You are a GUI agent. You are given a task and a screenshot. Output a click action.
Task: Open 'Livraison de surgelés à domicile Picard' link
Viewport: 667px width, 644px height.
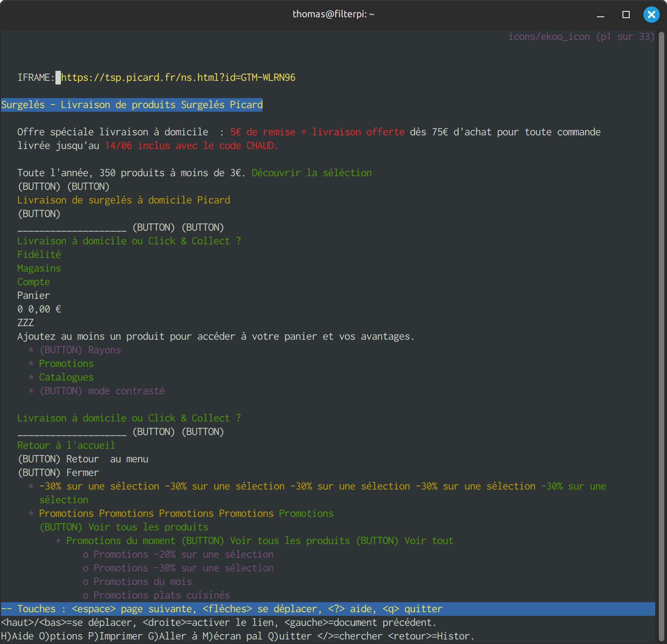[x=124, y=200]
